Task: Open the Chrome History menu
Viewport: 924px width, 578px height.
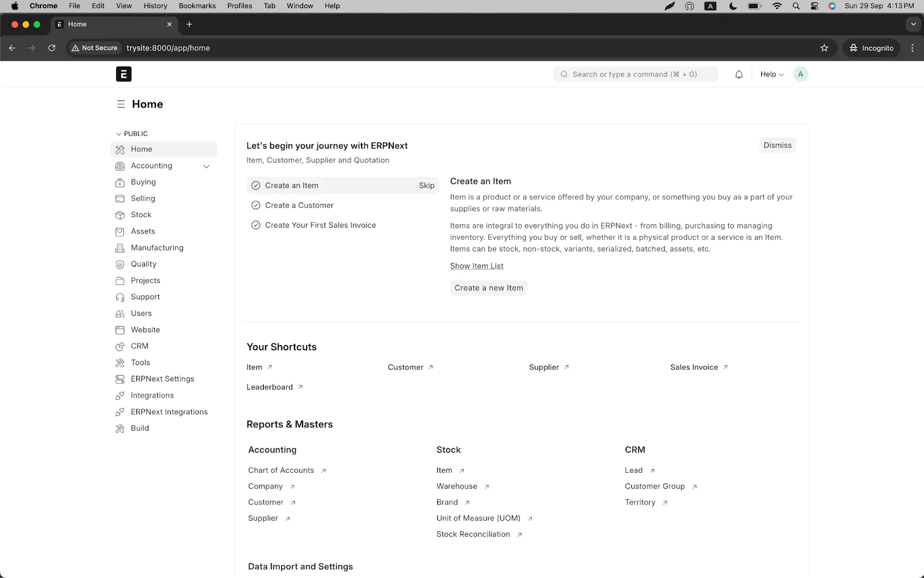Action: (x=155, y=6)
